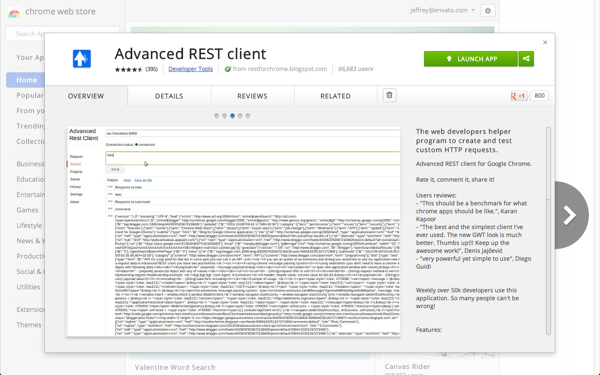Open the Developer Tools category link
Image resolution: width=600 pixels, height=375 pixels.
[191, 69]
